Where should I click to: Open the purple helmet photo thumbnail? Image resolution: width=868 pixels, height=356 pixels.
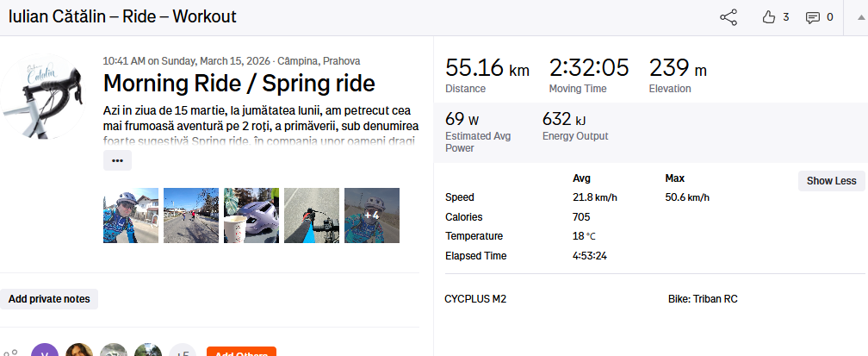(251, 215)
